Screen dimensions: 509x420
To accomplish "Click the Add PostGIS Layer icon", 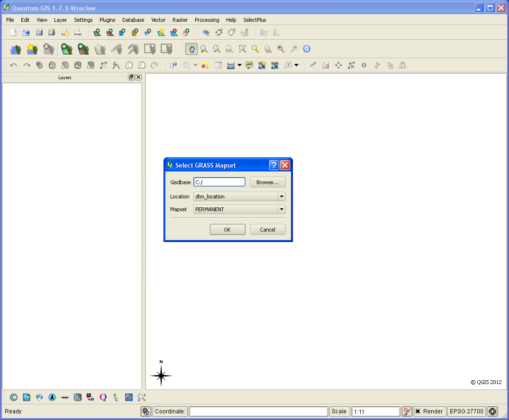I will pyautogui.click(x=121, y=32).
